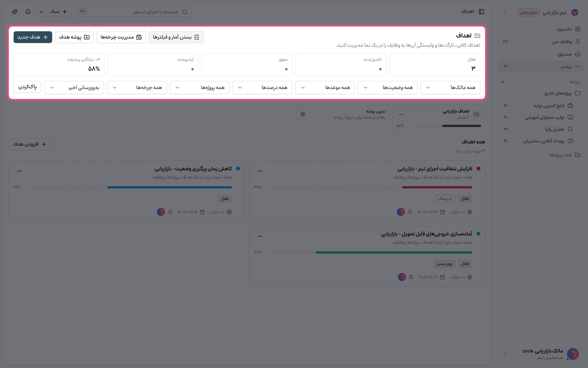The height and width of the screenshot is (368, 588).
Task: Open options menu of کاهش زمان پیگیری وضعیت goal
Action: (x=19, y=171)
